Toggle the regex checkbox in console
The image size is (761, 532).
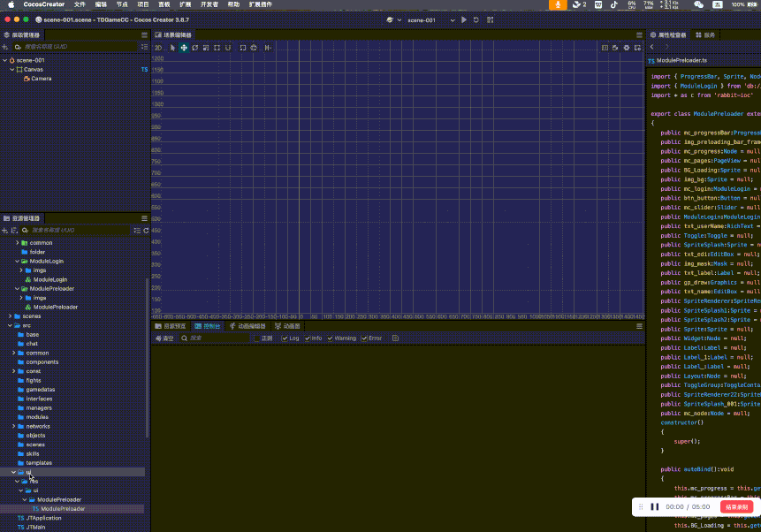[257, 338]
